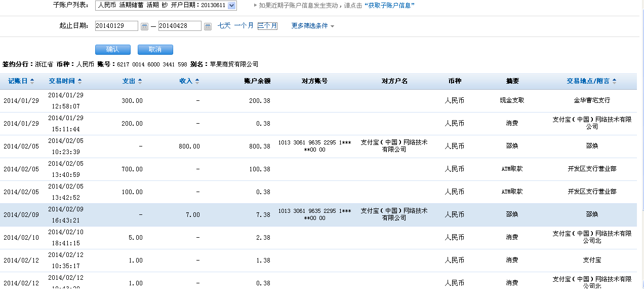
Task: Click sort arrows beside 记账日 header
Action: pos(32,81)
